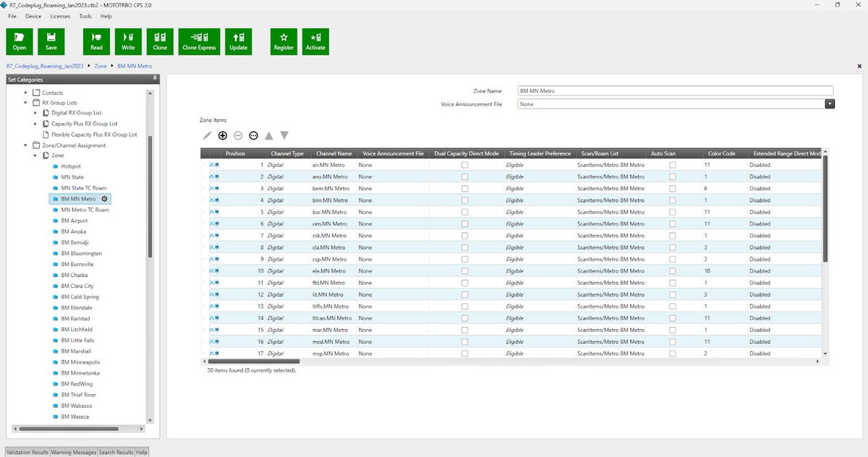Screen dimensions: 868x457
Task: Toggle Dual Capacity Direct Mode for blm.MN Metro
Action: 464,200
